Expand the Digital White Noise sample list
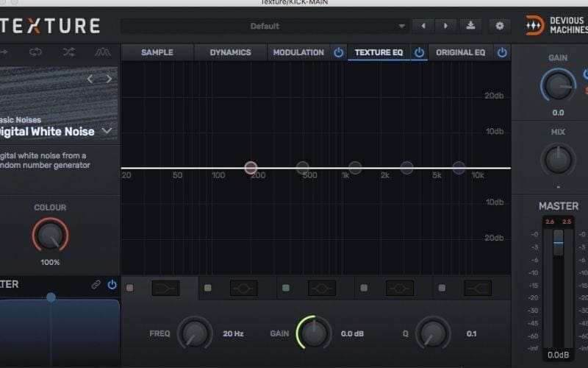The image size is (588, 368). [x=107, y=131]
